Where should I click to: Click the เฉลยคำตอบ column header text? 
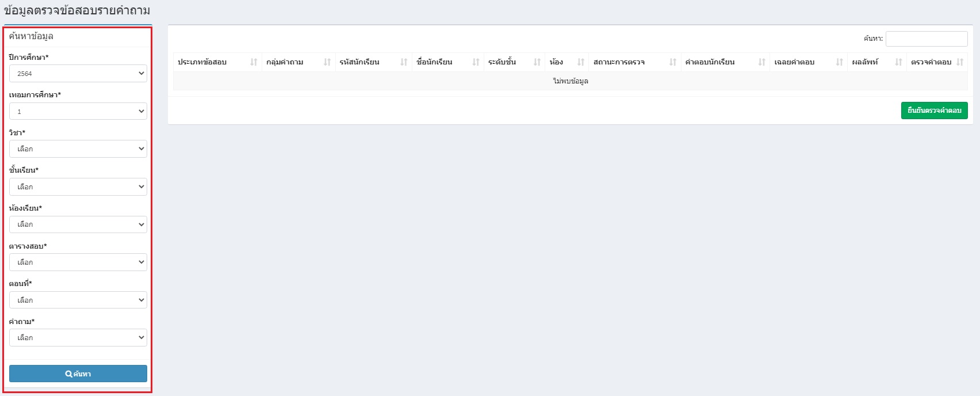click(x=794, y=62)
